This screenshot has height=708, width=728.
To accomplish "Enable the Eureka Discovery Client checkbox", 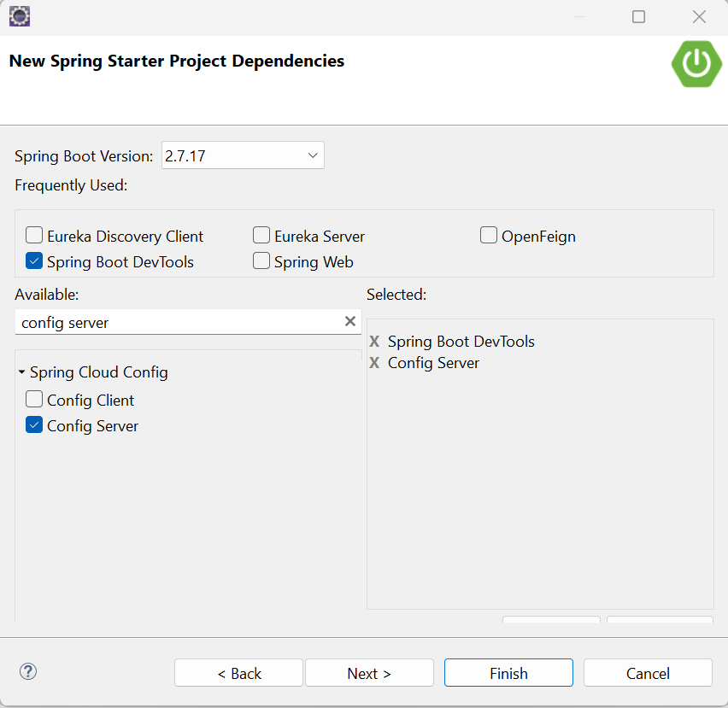I will click(x=34, y=236).
